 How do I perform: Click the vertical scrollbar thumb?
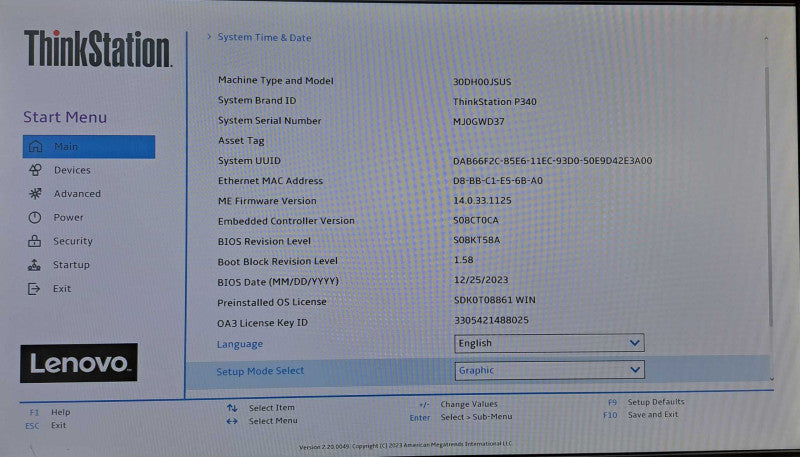(x=769, y=196)
